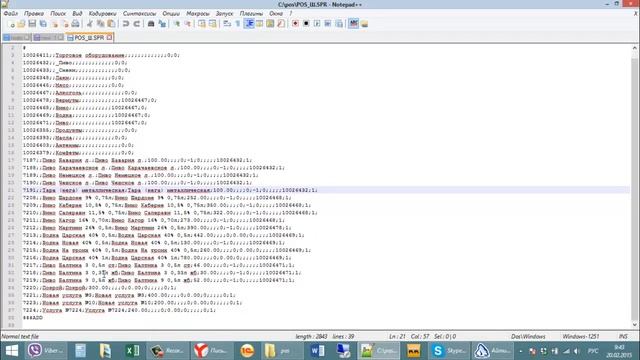Open the ? help menu

point(291,13)
